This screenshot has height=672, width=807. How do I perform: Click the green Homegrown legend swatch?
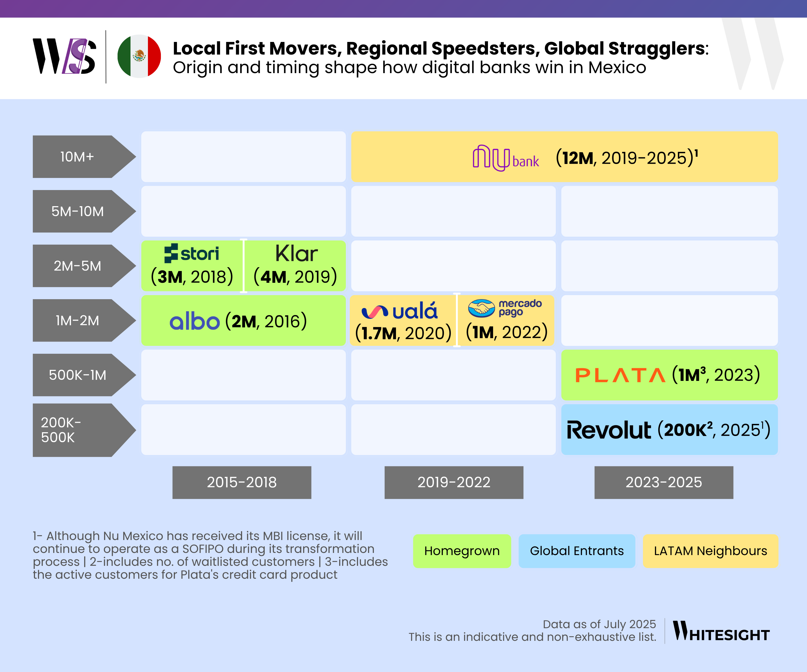click(462, 551)
